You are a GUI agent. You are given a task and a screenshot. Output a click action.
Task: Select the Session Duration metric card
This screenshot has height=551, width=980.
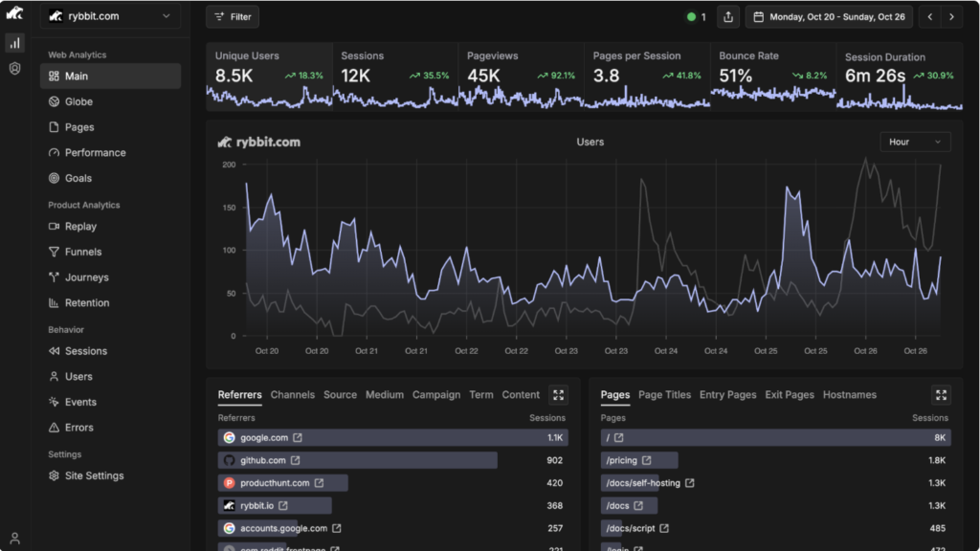900,77
